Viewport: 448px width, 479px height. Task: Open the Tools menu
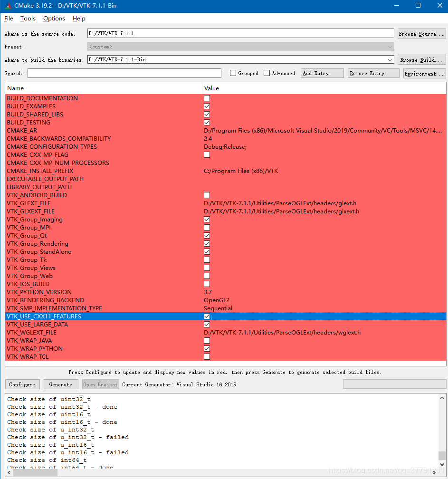tap(28, 19)
